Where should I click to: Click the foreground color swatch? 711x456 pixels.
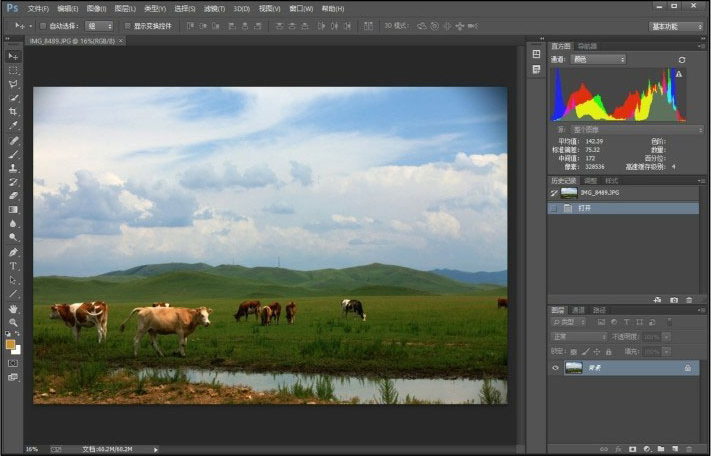tap(11, 344)
